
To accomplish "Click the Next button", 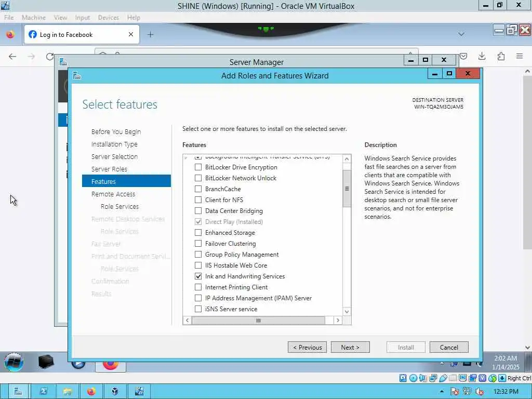I will click(350, 347).
